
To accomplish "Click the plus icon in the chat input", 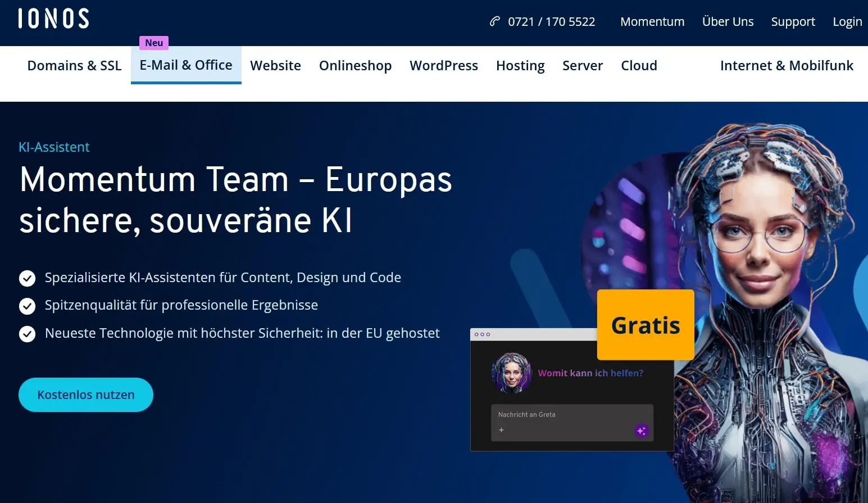I will pyautogui.click(x=501, y=430).
